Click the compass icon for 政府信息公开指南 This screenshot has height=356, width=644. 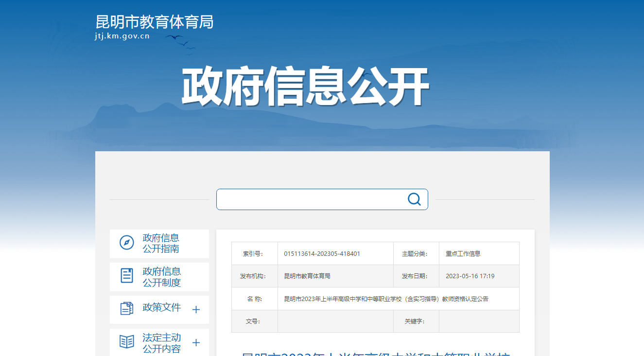(x=127, y=243)
